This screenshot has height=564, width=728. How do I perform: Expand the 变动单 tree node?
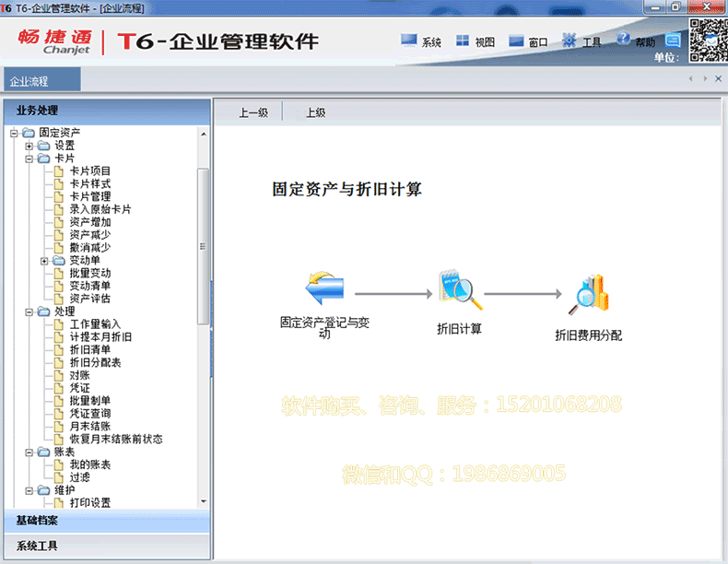[x=44, y=261]
